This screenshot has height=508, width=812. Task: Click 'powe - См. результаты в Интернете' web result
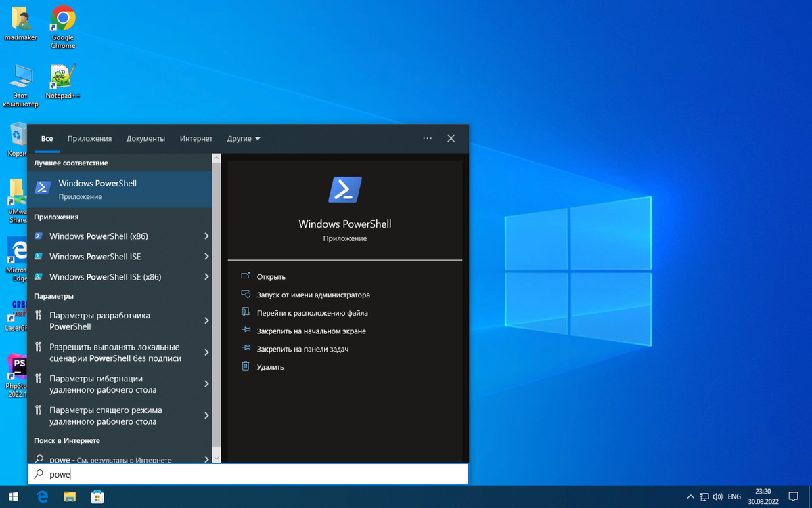point(119,459)
